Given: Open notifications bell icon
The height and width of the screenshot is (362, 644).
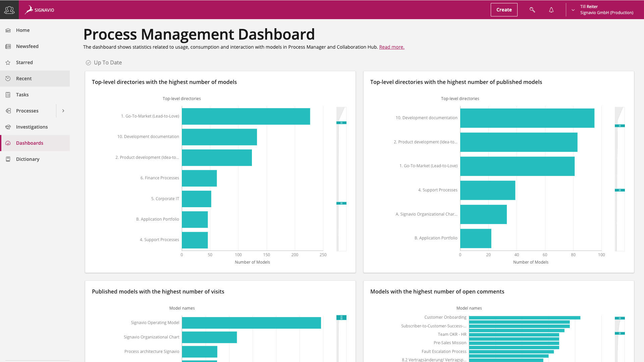Looking at the screenshot, I should [x=551, y=10].
